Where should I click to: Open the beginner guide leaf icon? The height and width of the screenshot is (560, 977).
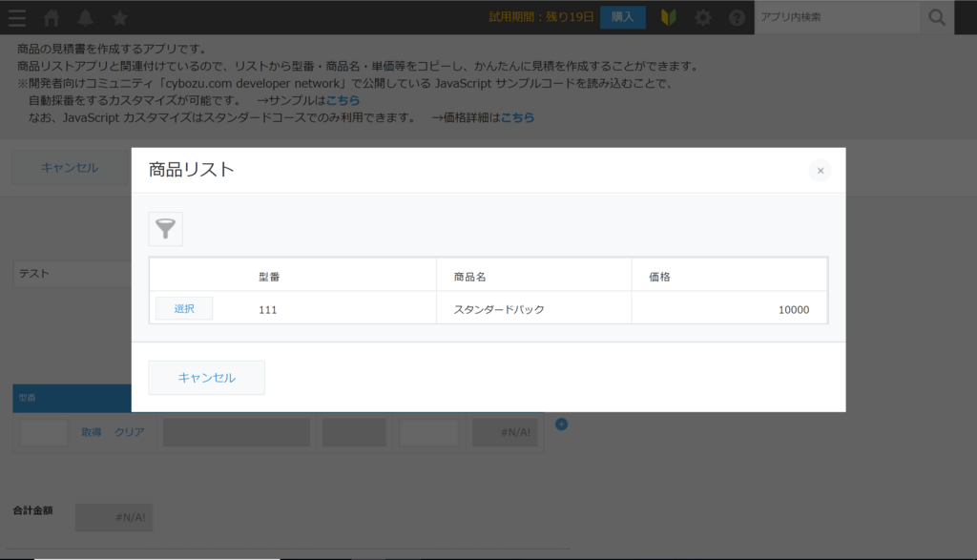click(x=669, y=17)
